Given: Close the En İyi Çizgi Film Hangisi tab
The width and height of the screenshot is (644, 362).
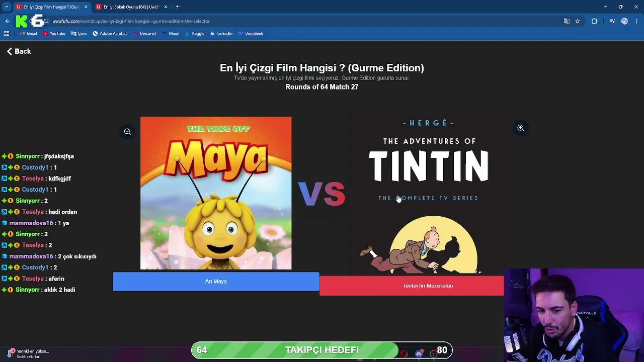Looking at the screenshot, I should (x=86, y=7).
